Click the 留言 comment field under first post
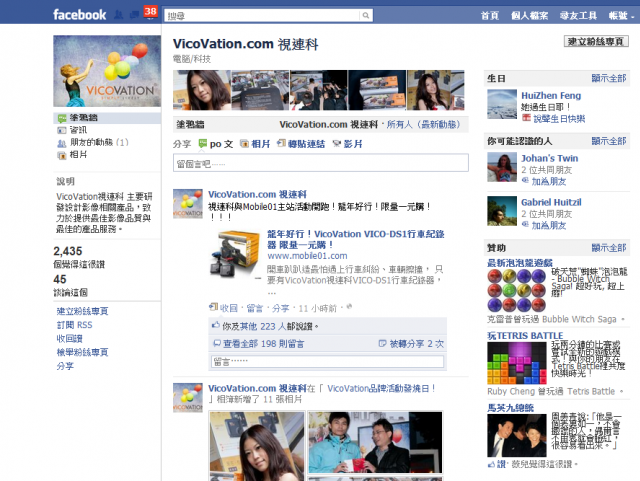Screen dimensions: 640x481 [x=328, y=361]
